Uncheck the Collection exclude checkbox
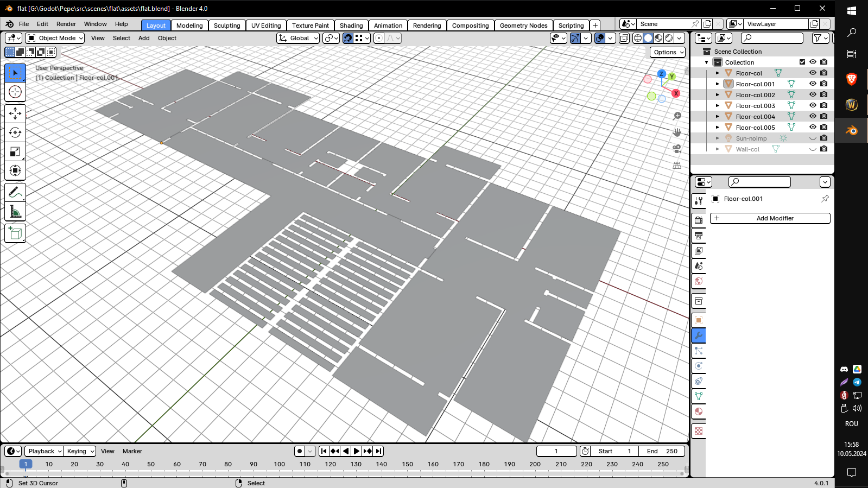The width and height of the screenshot is (868, 488). (x=802, y=62)
